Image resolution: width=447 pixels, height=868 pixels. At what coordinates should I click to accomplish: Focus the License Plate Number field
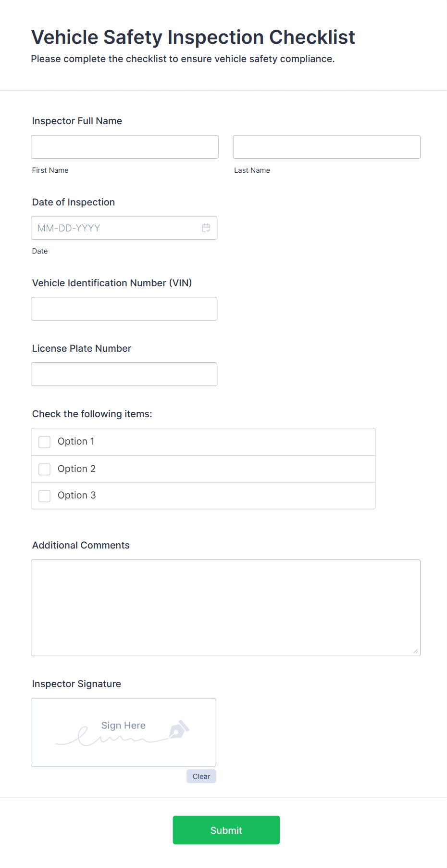click(x=124, y=374)
